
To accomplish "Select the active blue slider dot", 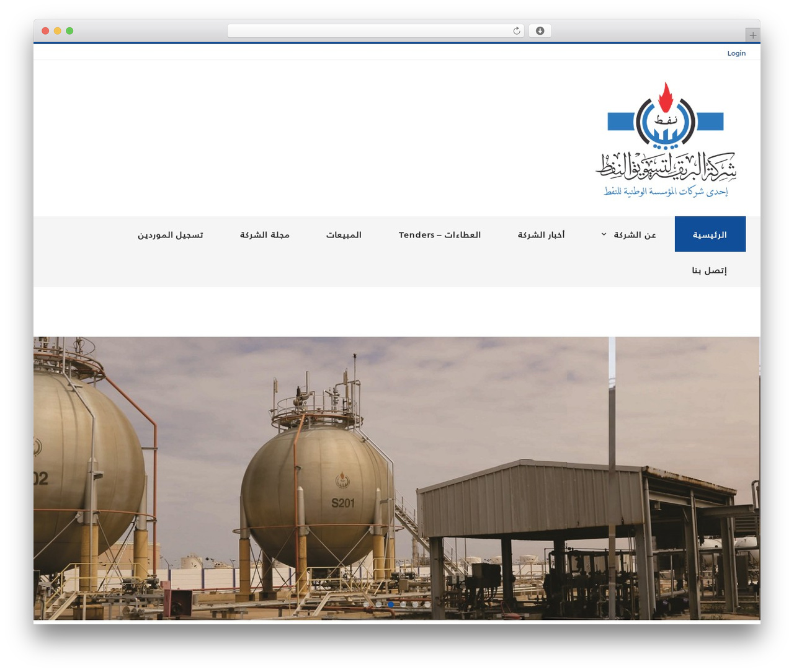I will coord(391,604).
